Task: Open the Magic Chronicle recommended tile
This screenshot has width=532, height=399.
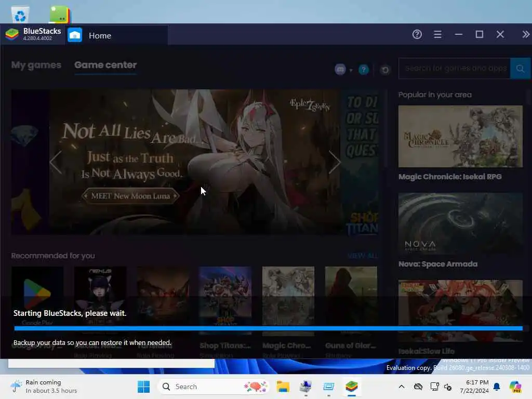Action: [288, 300]
